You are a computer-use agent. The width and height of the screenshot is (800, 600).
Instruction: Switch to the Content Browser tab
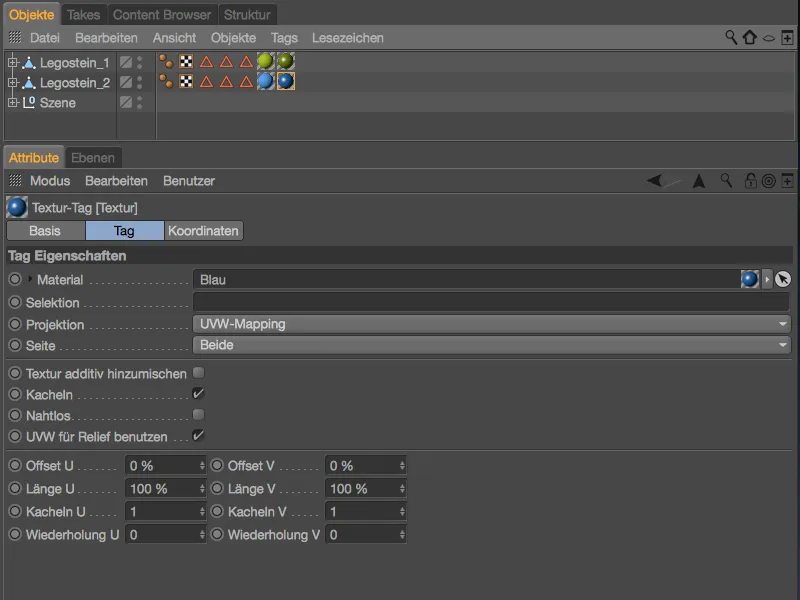tap(162, 15)
